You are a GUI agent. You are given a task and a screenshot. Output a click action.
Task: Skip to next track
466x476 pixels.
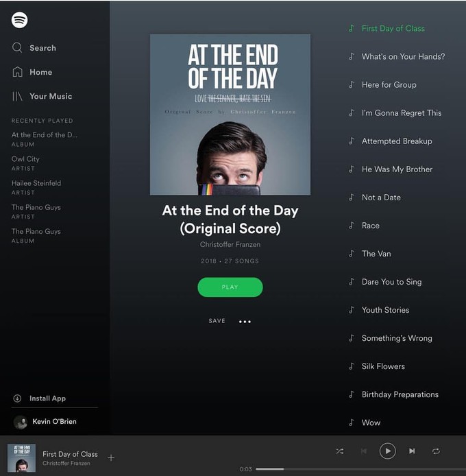(412, 451)
